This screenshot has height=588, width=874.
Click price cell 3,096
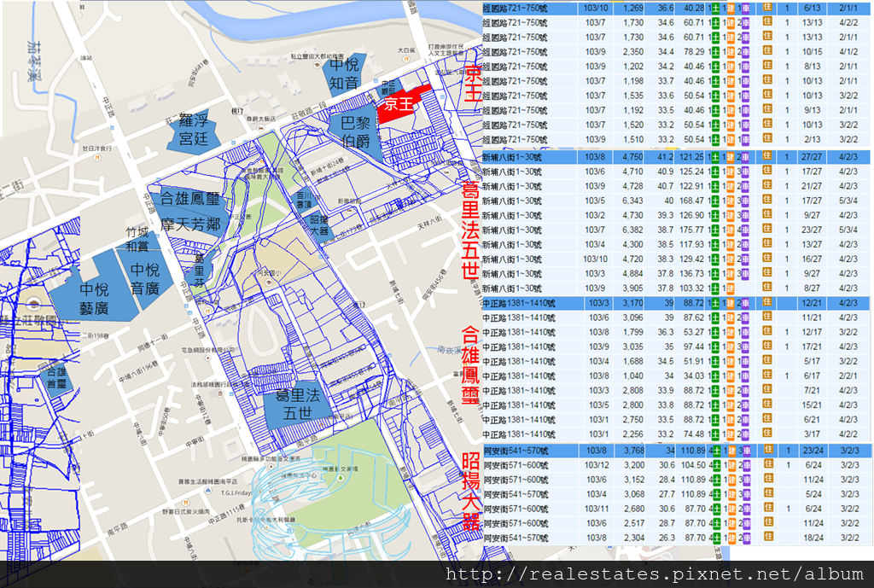(x=632, y=317)
